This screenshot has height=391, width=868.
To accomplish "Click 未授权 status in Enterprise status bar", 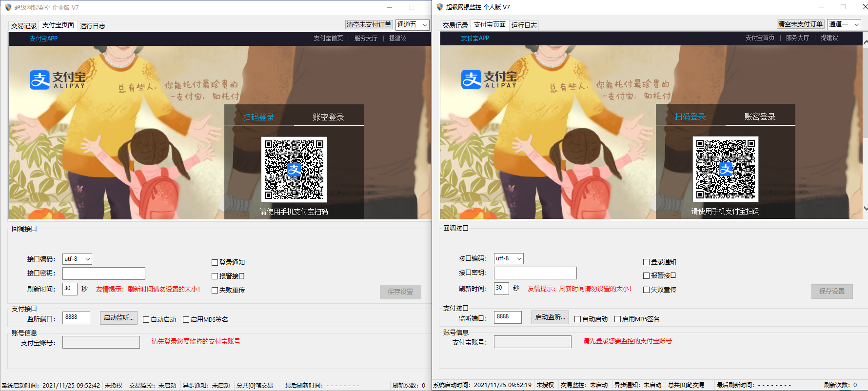I will click(x=114, y=386).
